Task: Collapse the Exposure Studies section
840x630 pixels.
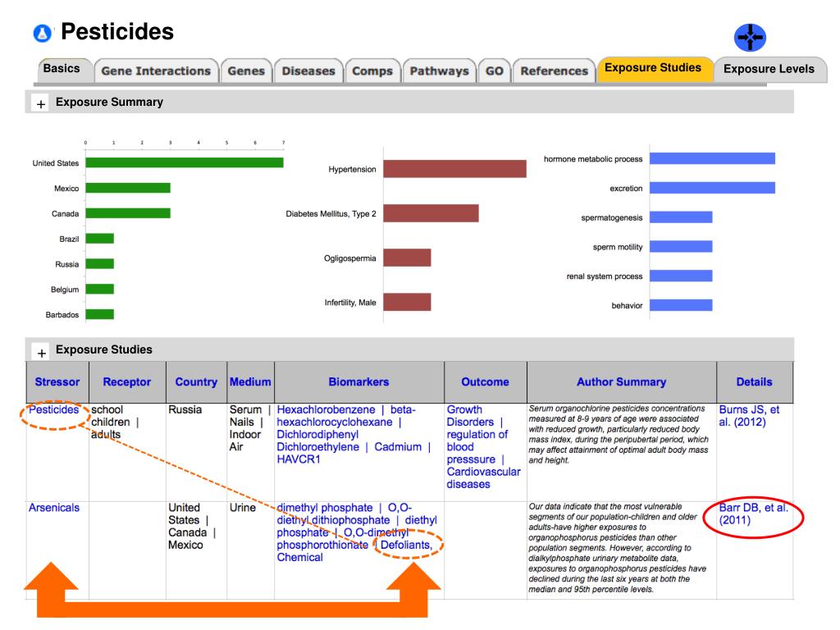Action: coord(41,352)
